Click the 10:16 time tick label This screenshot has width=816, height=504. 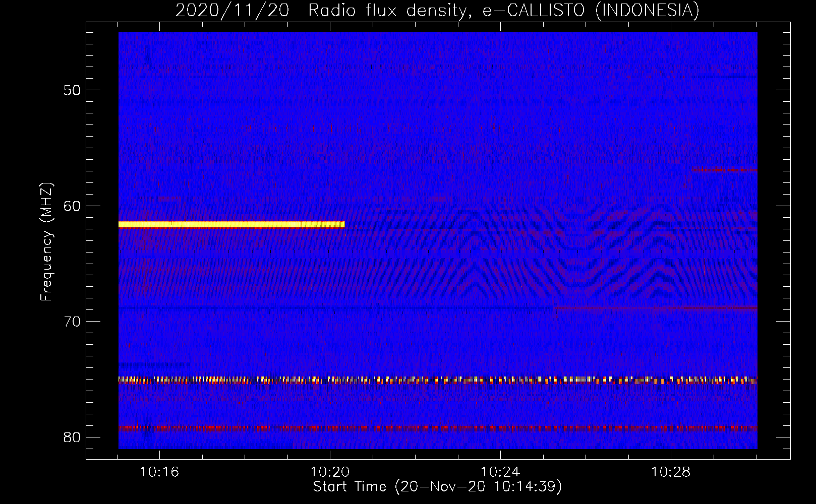(x=159, y=472)
